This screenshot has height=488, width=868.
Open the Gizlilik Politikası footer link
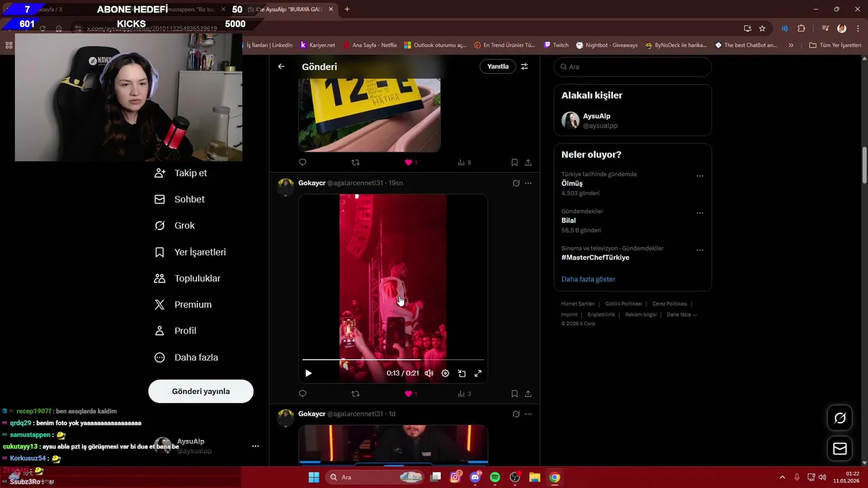[623, 304]
